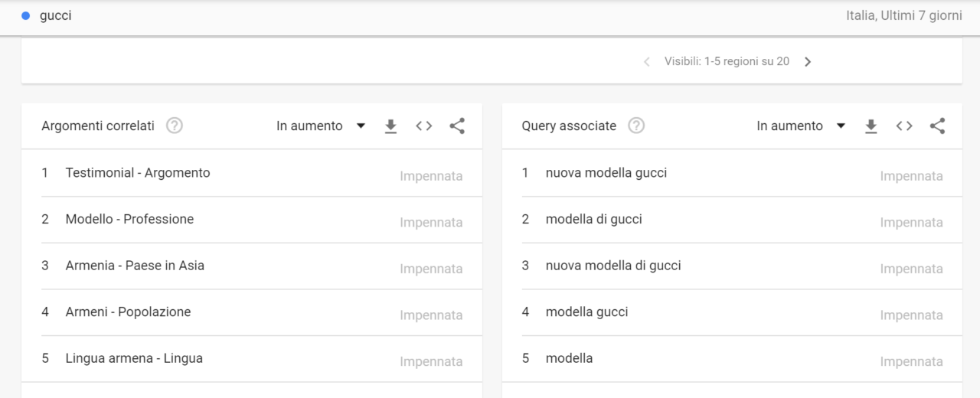Open In aumento dropdown in Query associate

801,126
